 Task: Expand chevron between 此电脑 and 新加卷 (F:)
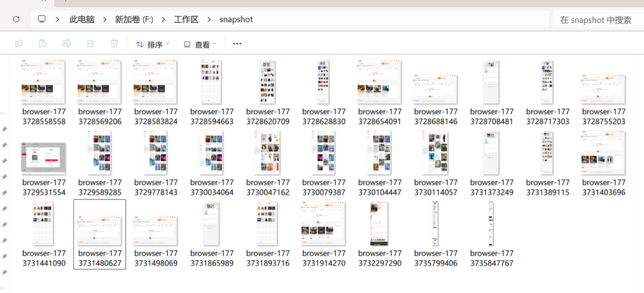(x=105, y=19)
